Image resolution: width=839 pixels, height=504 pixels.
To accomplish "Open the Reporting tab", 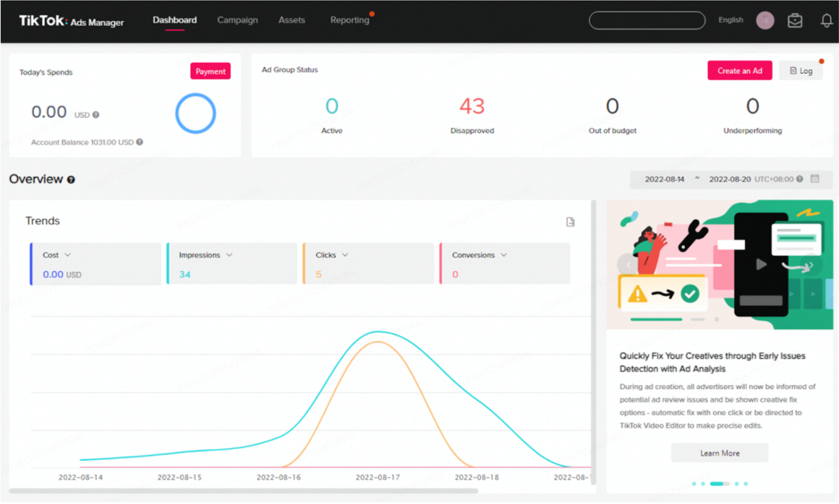I will 350,20.
